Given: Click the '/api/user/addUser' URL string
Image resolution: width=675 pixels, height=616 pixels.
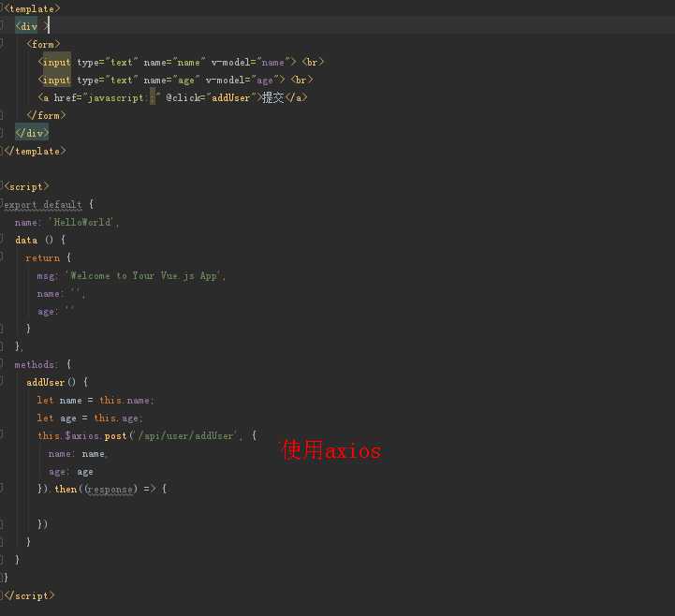Looking at the screenshot, I should click(185, 435).
